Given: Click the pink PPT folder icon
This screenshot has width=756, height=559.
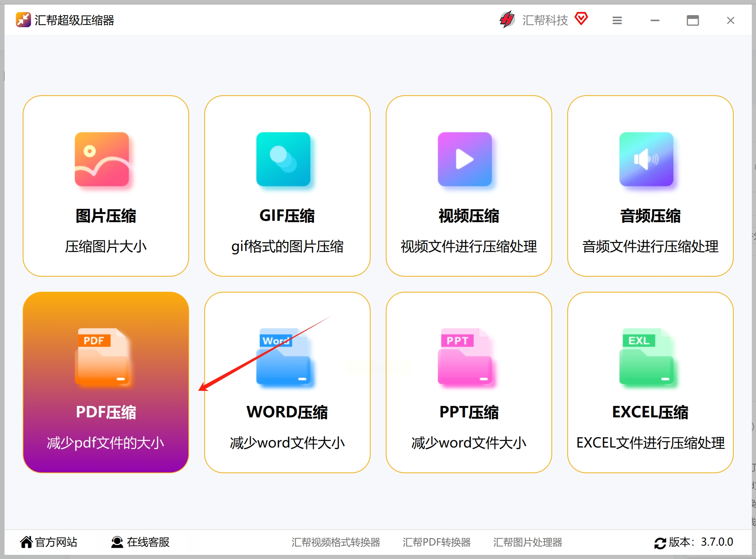Looking at the screenshot, I should point(465,357).
